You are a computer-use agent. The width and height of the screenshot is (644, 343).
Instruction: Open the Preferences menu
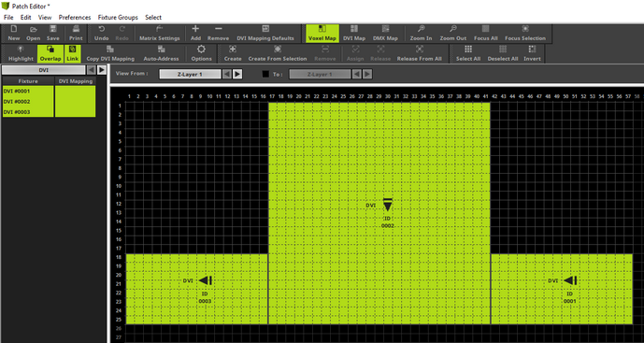75,17
